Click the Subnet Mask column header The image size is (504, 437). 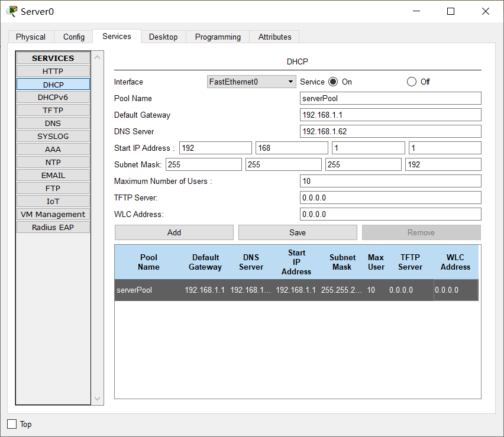pyautogui.click(x=342, y=262)
